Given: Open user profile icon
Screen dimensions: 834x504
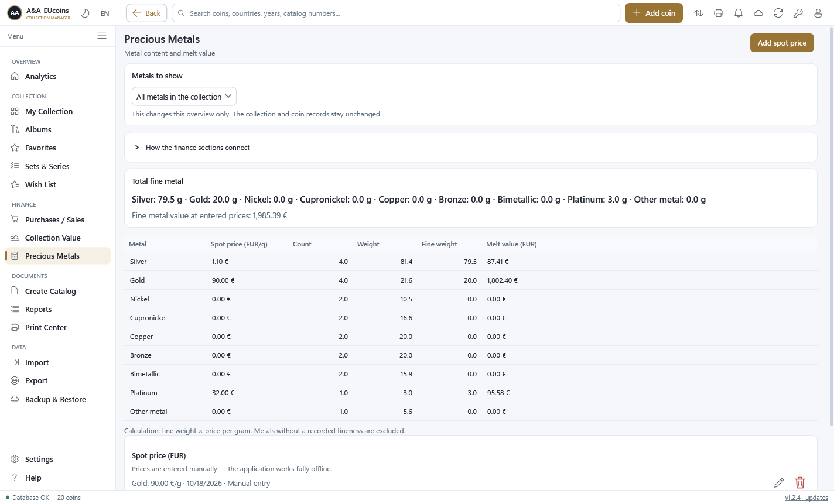Looking at the screenshot, I should point(818,13).
